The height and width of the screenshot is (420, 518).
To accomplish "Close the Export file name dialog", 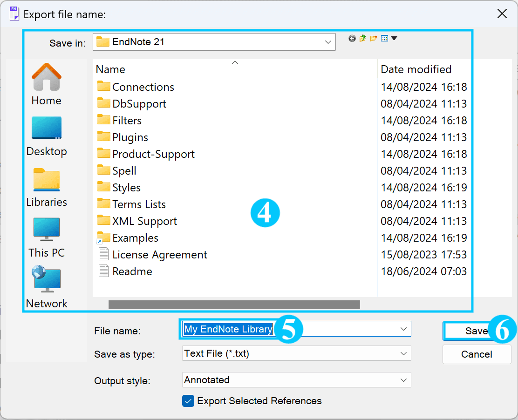I will [x=502, y=14].
